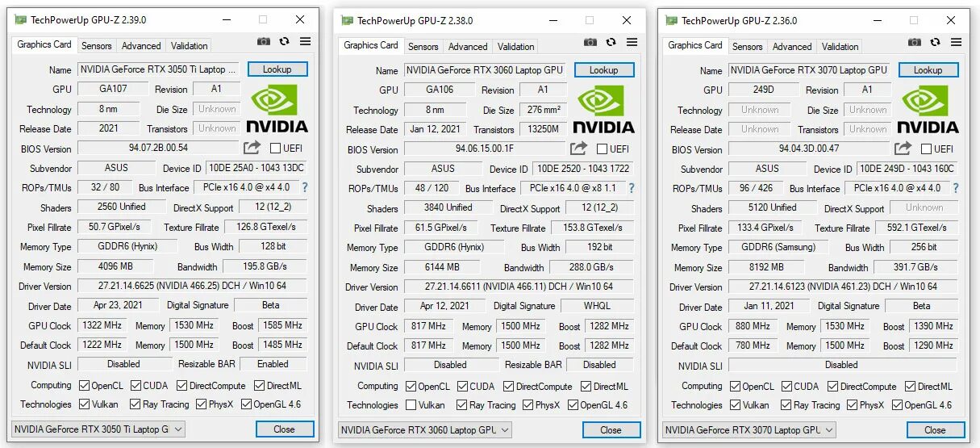Click BIOS Version field 94.06.15.00.1F
The height and width of the screenshot is (448, 980).
(x=485, y=149)
